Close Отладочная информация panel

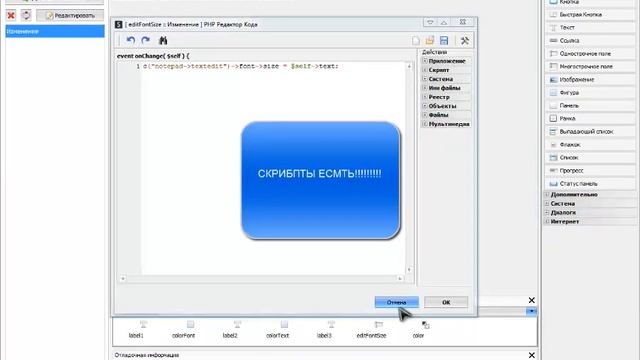pyautogui.click(x=531, y=355)
